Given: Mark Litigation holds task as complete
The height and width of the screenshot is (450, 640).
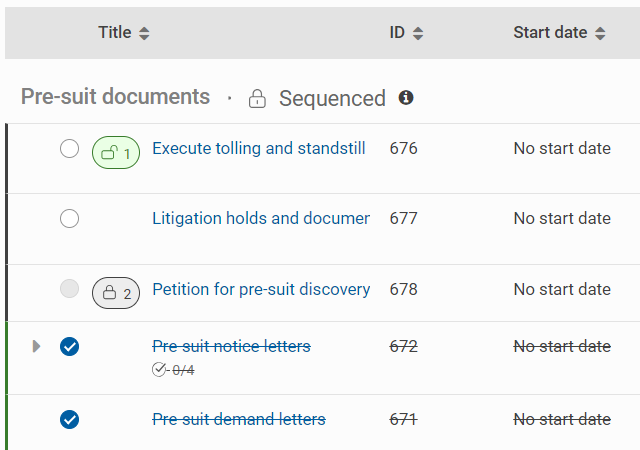Looking at the screenshot, I should [69, 219].
